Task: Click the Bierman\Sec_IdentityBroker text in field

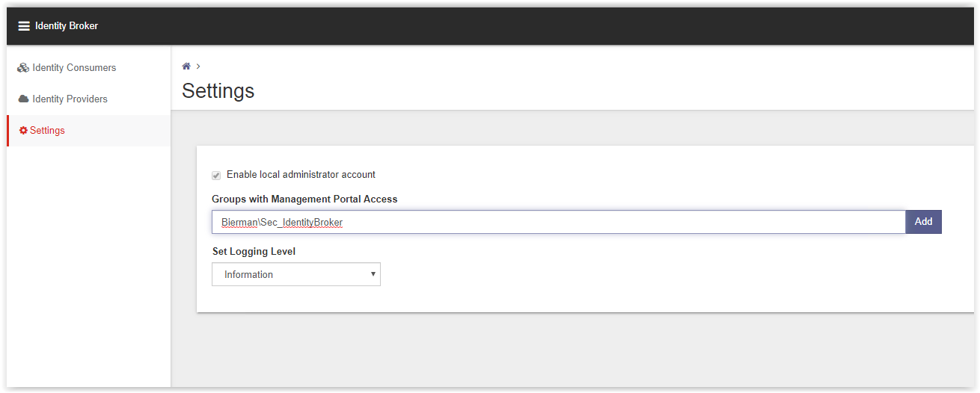Action: tap(282, 223)
